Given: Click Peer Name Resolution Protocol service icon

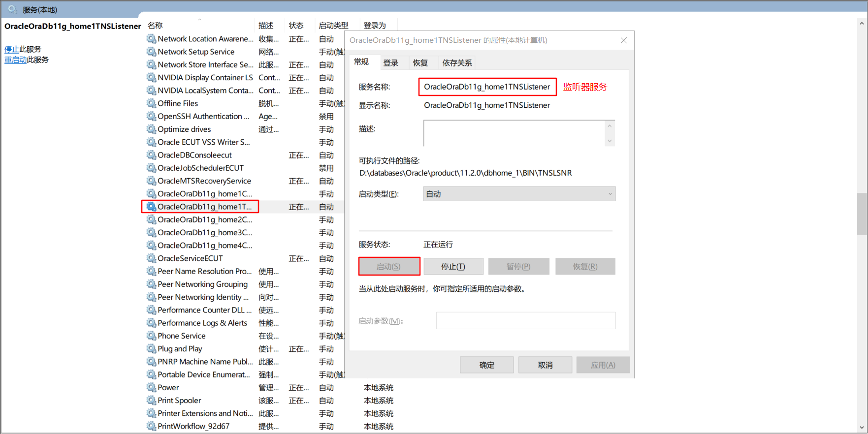Looking at the screenshot, I should tap(151, 271).
